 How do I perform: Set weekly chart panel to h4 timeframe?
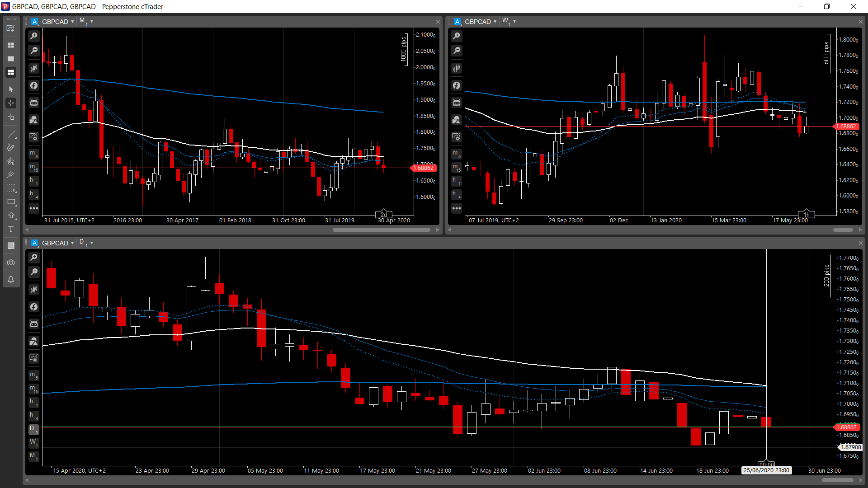[457, 194]
